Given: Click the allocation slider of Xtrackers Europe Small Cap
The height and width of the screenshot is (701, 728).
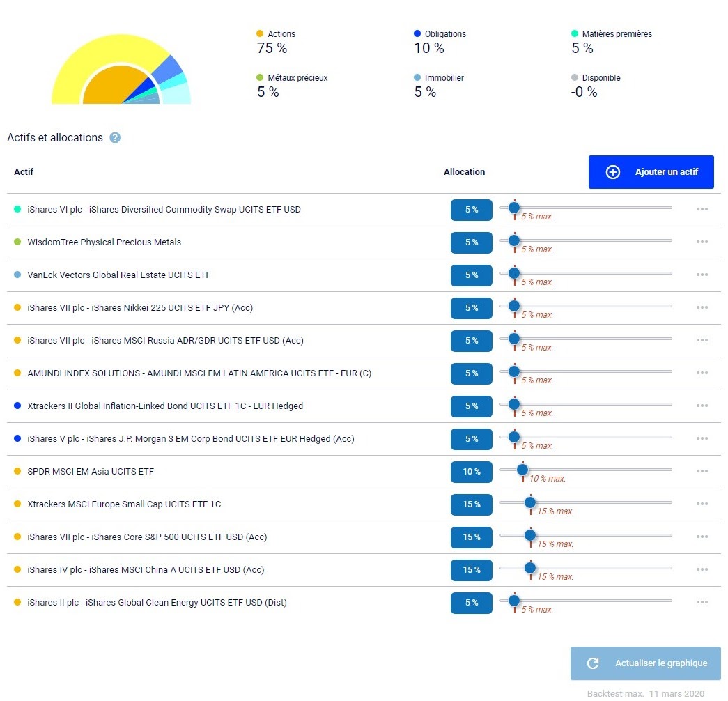Looking at the screenshot, I should coord(585,502).
